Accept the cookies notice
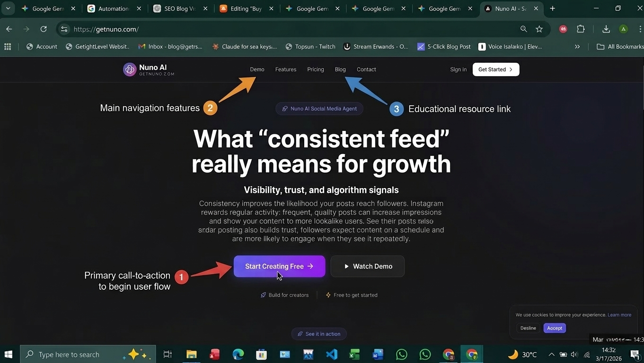The height and width of the screenshot is (363, 644). pyautogui.click(x=555, y=328)
